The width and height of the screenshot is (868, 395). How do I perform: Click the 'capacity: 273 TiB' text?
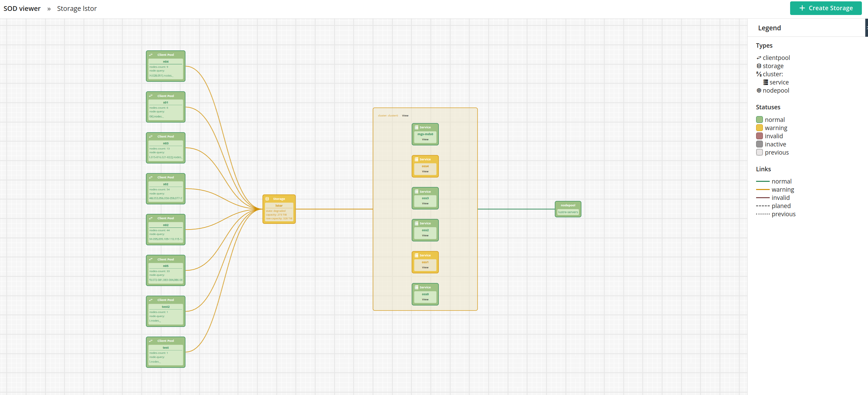[276, 215]
